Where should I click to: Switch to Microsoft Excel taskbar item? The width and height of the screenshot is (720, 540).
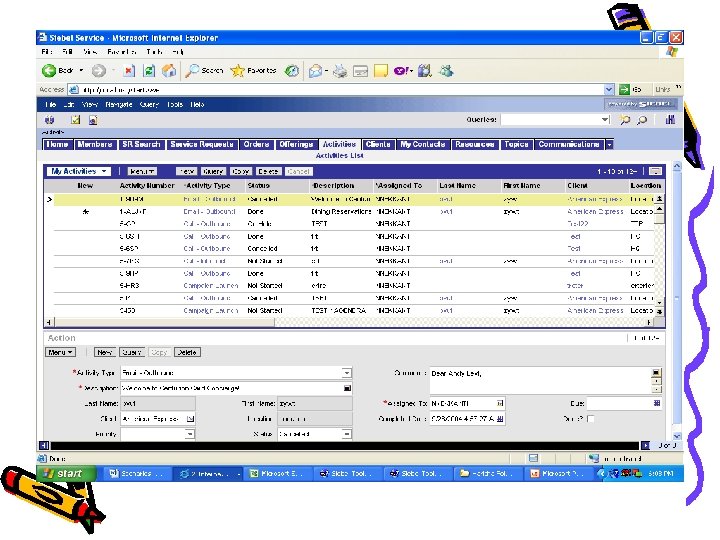277,473
